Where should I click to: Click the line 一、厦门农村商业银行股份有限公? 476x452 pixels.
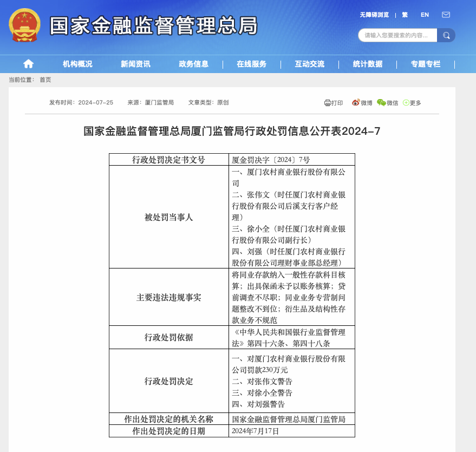pos(289,172)
